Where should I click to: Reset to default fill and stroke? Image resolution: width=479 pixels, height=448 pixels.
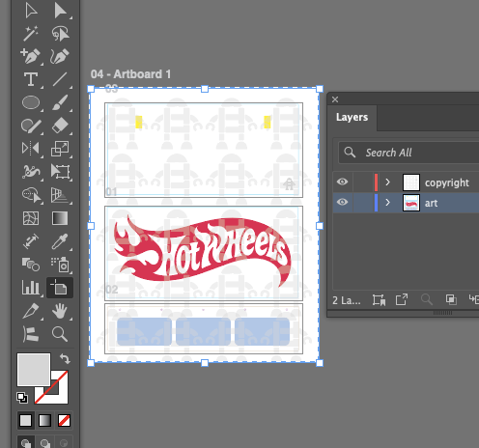click(x=22, y=398)
